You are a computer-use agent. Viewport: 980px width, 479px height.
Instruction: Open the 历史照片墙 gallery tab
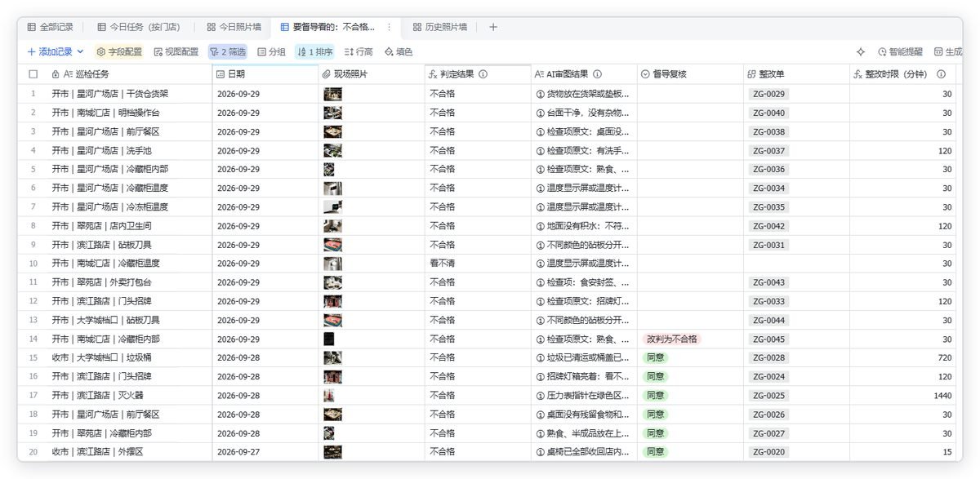[440, 27]
